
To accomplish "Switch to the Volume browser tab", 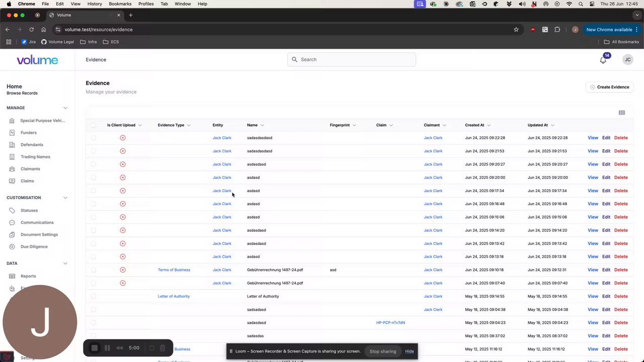I will (84, 15).
